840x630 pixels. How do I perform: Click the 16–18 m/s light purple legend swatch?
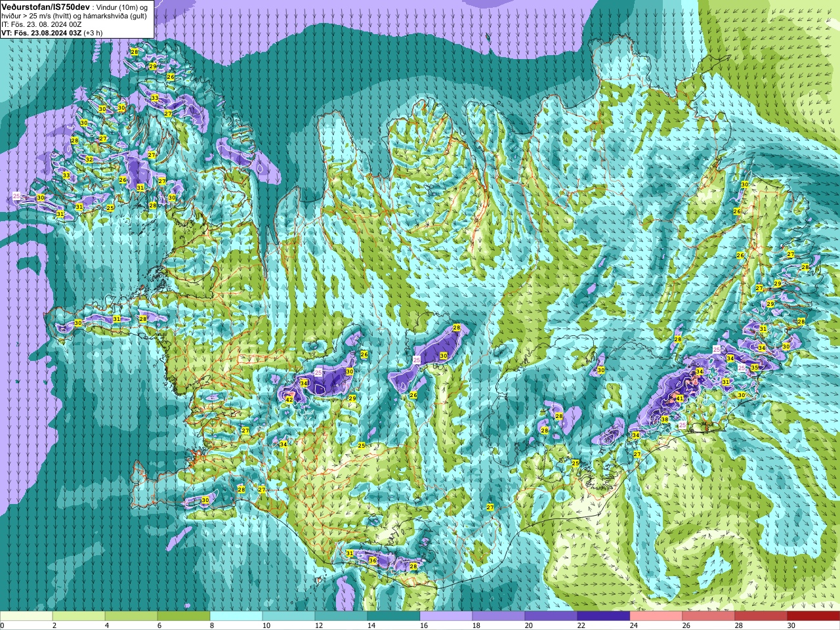tap(446, 616)
